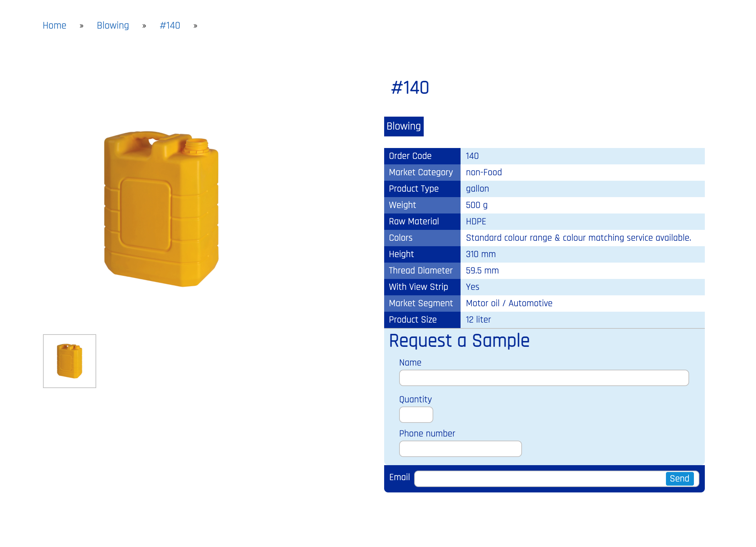The width and height of the screenshot is (756, 547).
Task: Click the Phone number input box
Action: click(x=460, y=449)
